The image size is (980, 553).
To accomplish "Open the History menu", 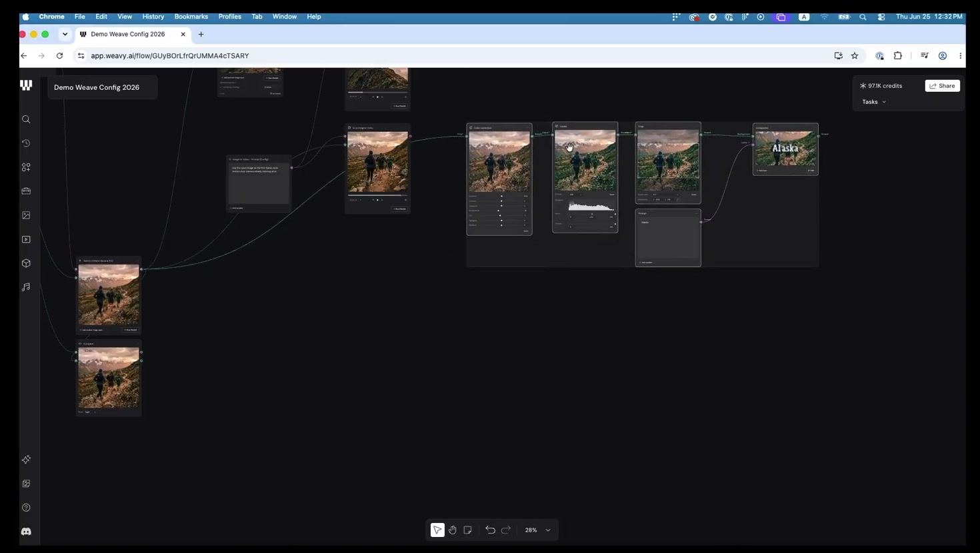I will click(x=153, y=17).
